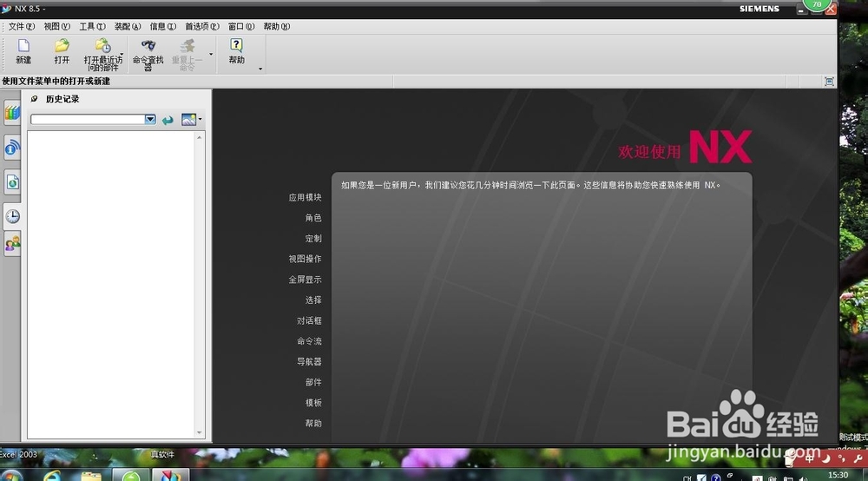
Task: Select 视图操作 on the welcome page
Action: [x=305, y=259]
